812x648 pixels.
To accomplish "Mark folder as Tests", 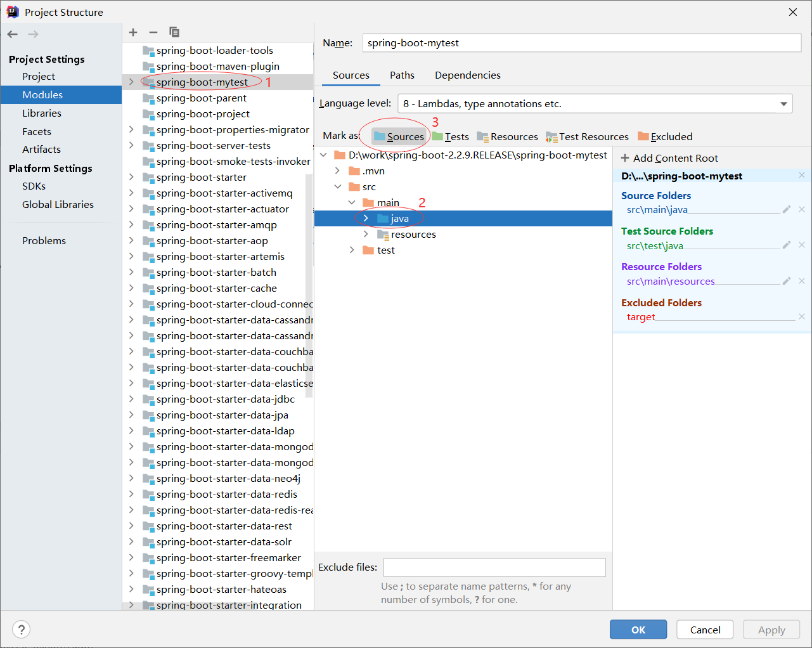I will tap(451, 136).
